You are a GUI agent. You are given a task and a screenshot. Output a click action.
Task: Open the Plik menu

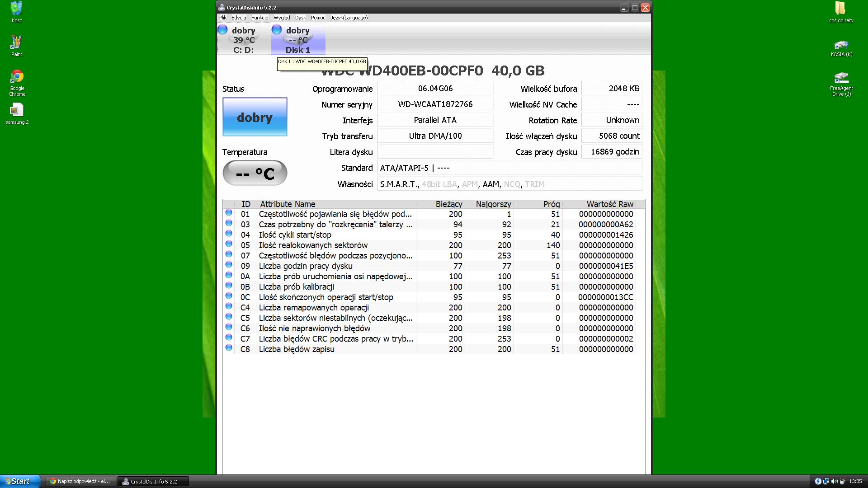pyautogui.click(x=223, y=18)
